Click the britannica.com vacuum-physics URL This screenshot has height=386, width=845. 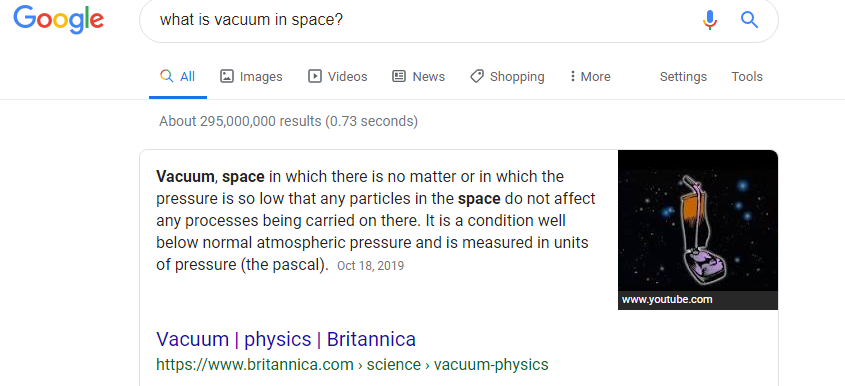[352, 365]
